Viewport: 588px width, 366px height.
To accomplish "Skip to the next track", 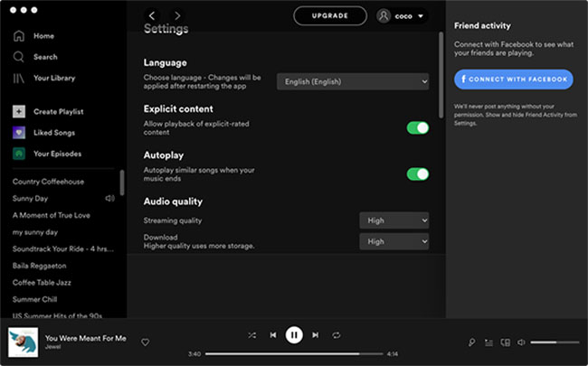I will pyautogui.click(x=316, y=335).
